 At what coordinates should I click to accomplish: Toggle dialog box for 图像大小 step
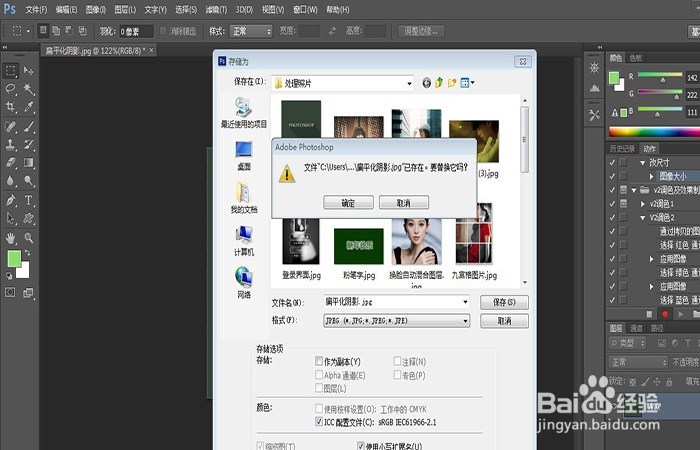click(623, 176)
